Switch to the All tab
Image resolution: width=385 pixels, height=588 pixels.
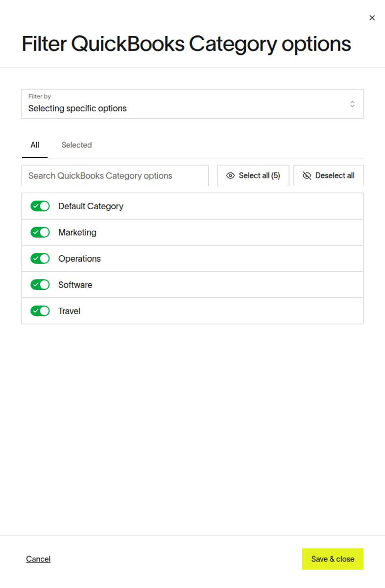(x=35, y=145)
